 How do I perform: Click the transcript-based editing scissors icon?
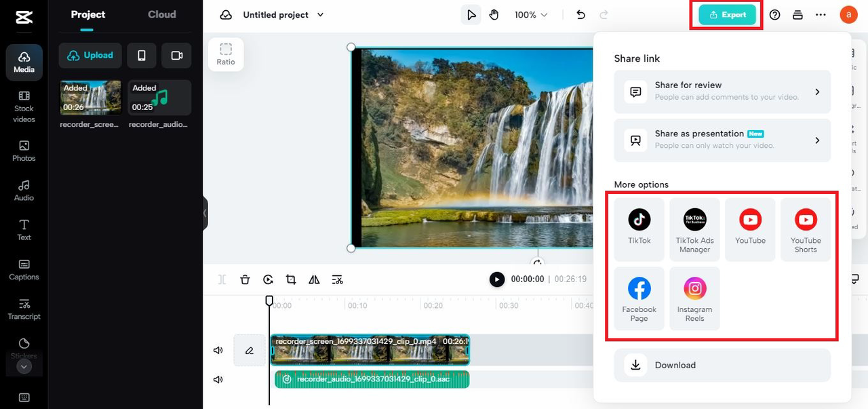337,279
